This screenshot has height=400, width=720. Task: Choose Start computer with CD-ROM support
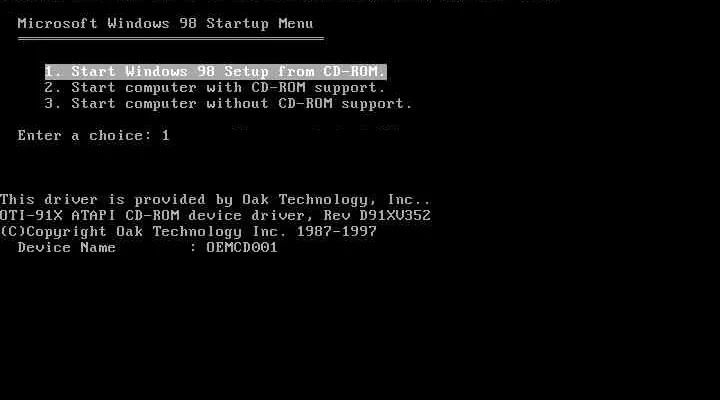[x=214, y=88]
